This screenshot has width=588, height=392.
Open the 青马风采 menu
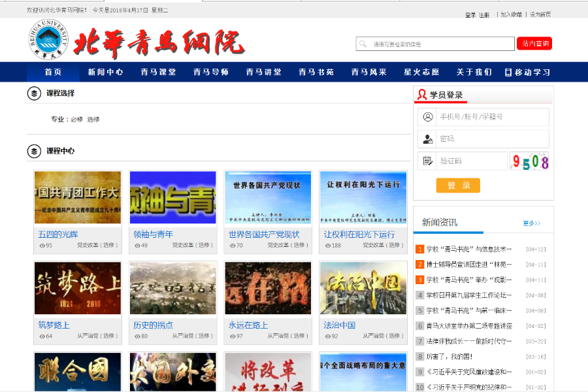pyautogui.click(x=368, y=72)
